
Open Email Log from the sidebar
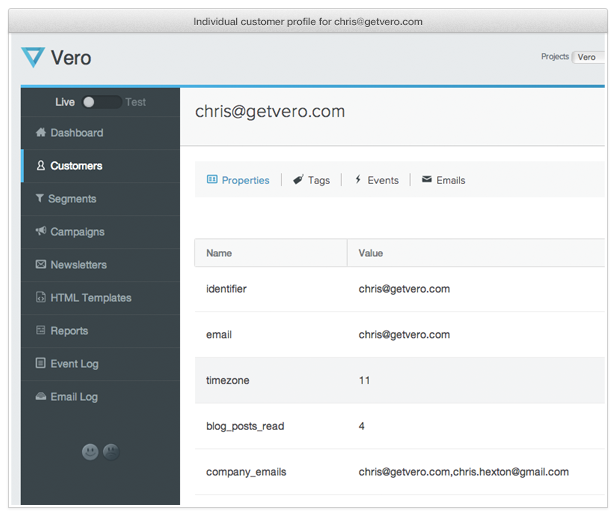[74, 397]
